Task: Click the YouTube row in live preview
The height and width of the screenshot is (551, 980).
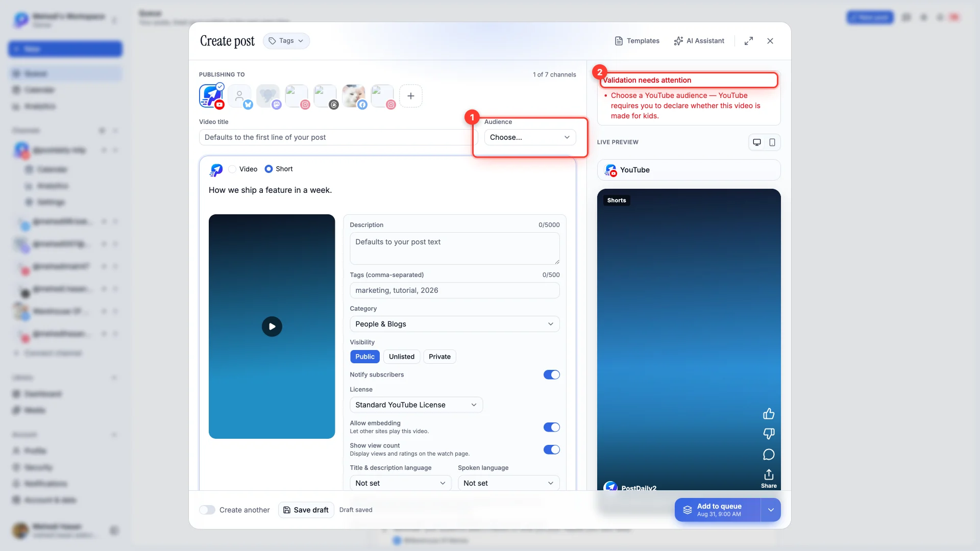Action: [x=689, y=170]
